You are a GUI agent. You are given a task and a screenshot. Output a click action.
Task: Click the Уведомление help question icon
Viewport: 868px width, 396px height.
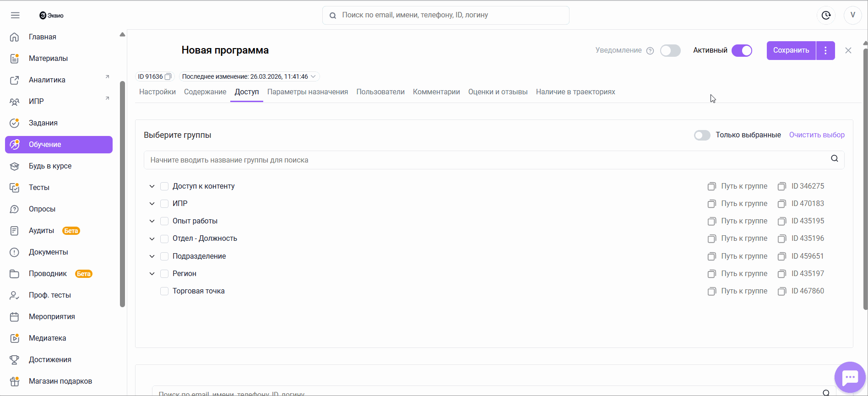pos(650,50)
